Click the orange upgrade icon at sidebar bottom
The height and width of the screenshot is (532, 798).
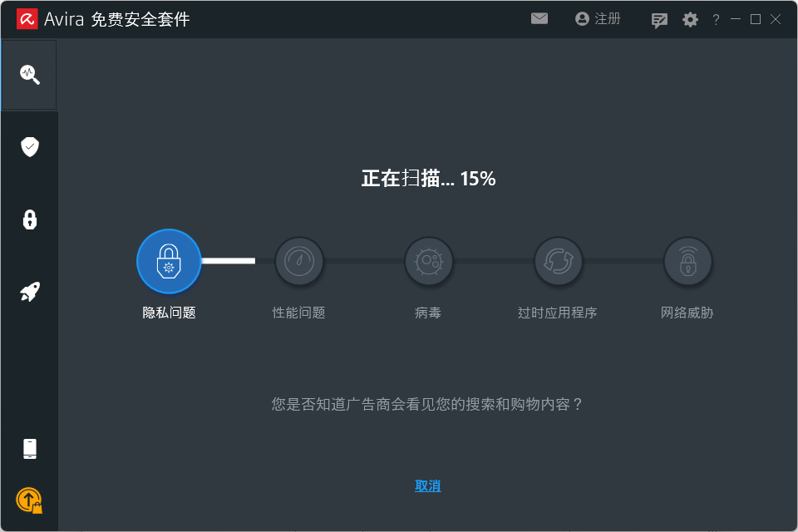(x=29, y=500)
